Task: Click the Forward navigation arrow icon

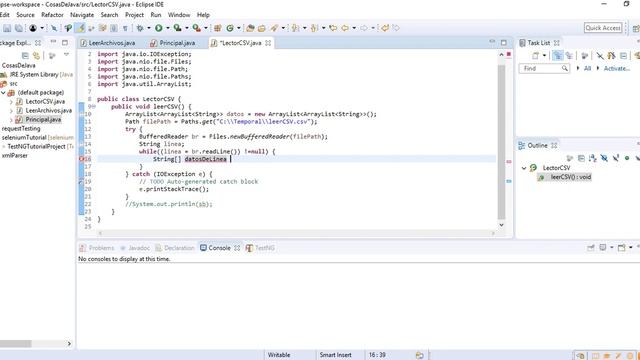Action: click(x=364, y=28)
